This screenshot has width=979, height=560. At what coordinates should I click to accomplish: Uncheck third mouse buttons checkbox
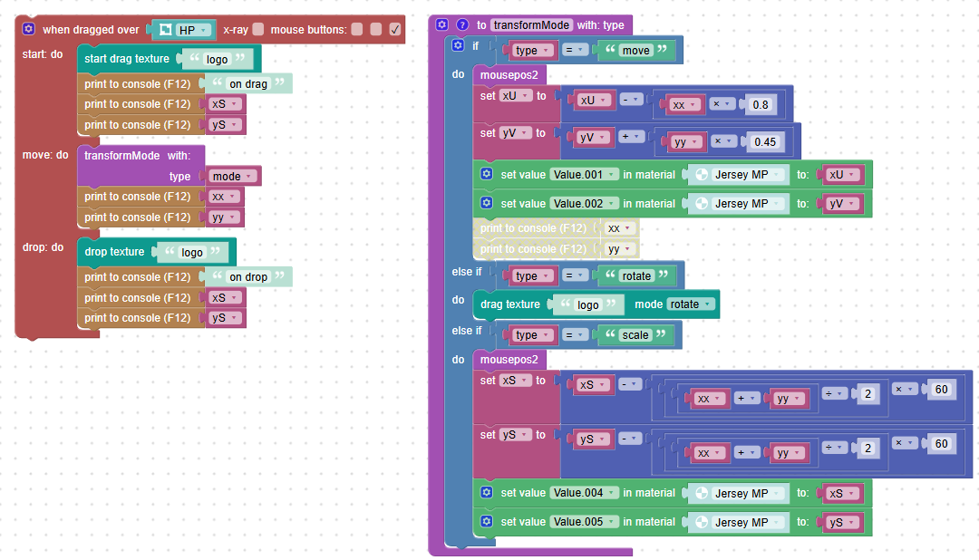[394, 29]
